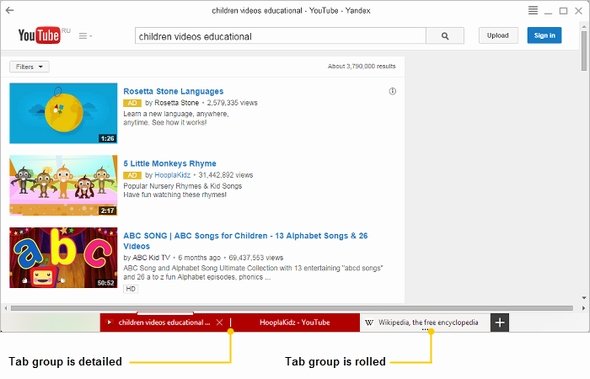Open ABC SONG Alphabet Songs title link
Image resolution: width=590 pixels, height=379 pixels.
(245, 240)
